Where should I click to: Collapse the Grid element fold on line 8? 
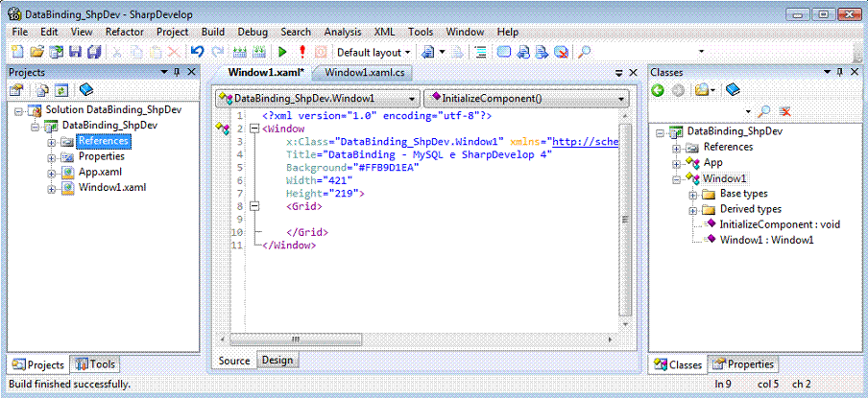point(254,206)
